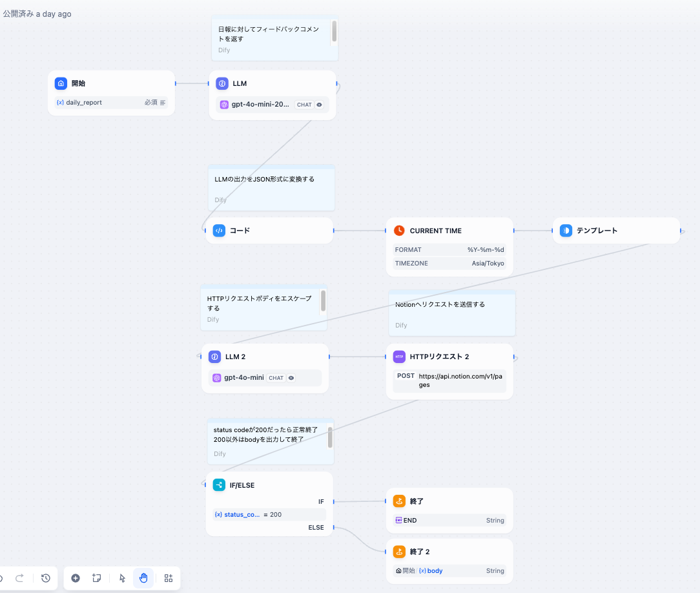Screen dimensions: 700x593
Task: Open the change history panel
Action: [46, 578]
